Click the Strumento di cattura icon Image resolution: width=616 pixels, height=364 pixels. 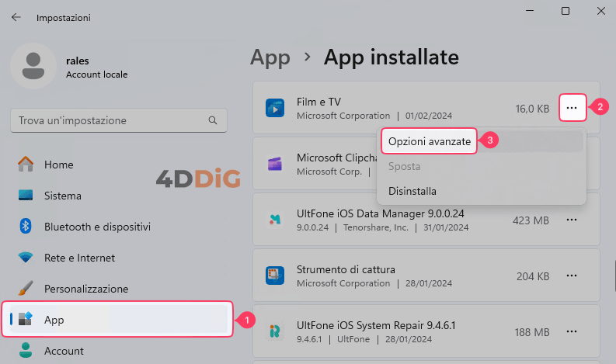(x=275, y=276)
